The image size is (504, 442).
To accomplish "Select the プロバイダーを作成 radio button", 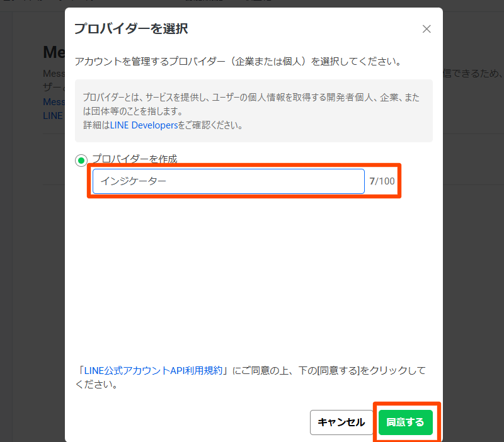I will pyautogui.click(x=81, y=160).
